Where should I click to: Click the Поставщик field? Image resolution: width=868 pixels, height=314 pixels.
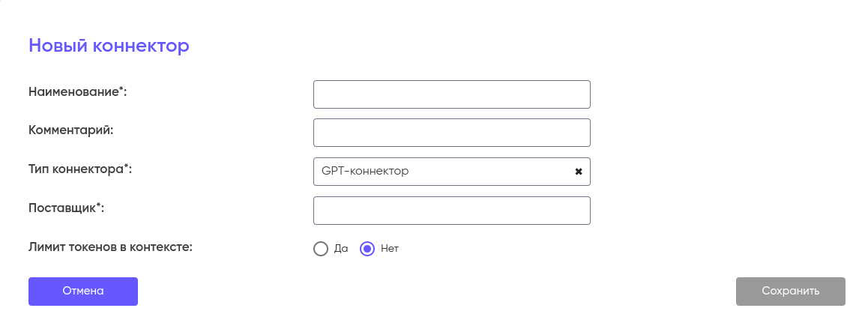coord(451,211)
